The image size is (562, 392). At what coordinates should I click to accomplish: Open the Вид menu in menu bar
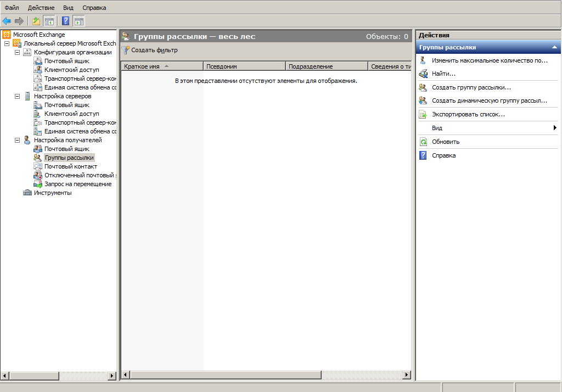point(68,8)
